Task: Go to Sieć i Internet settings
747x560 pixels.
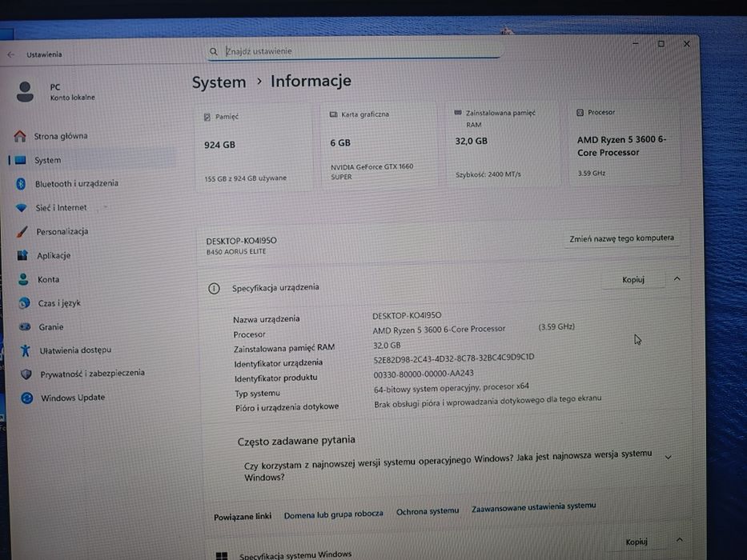Action: point(61,208)
